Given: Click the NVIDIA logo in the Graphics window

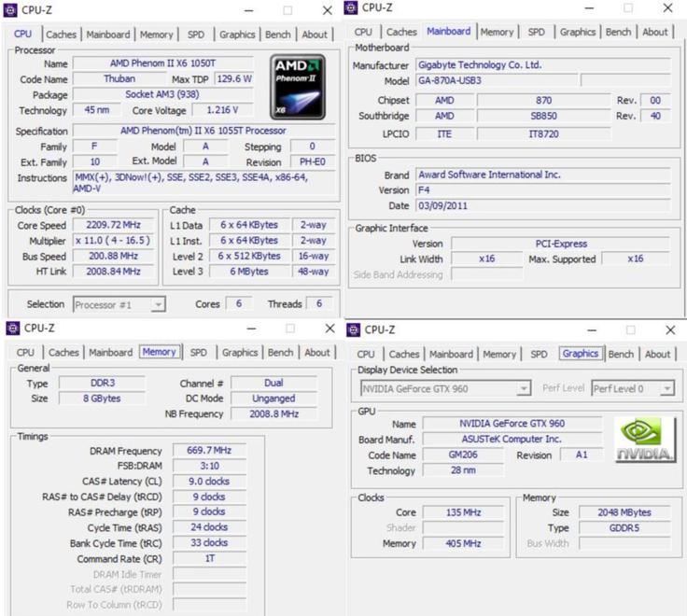Looking at the screenshot, I should pyautogui.click(x=644, y=440).
